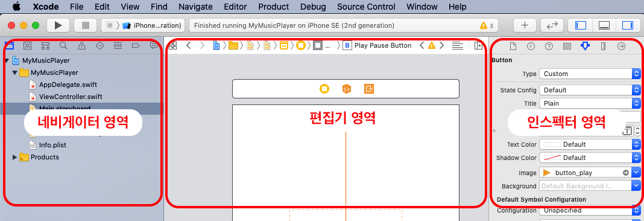The width and height of the screenshot is (644, 221).
Task: Click the yellow warning count in toolbar
Action: click(487, 25)
